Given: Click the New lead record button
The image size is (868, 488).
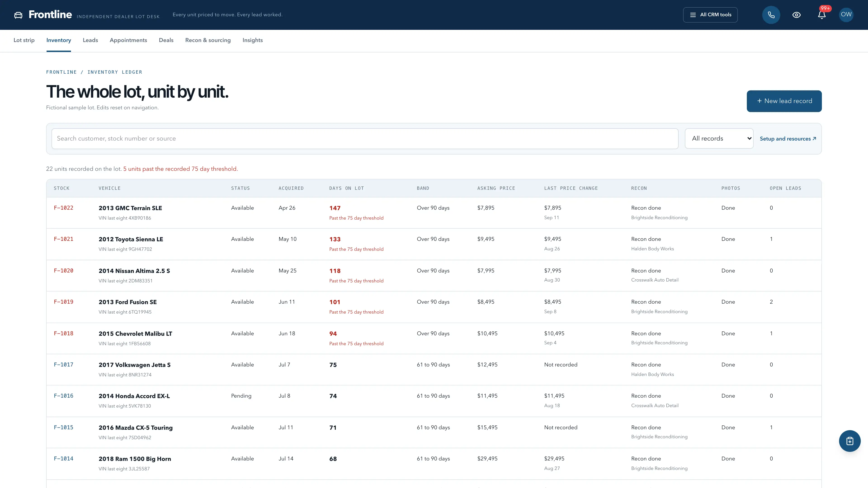Looking at the screenshot, I should [784, 101].
